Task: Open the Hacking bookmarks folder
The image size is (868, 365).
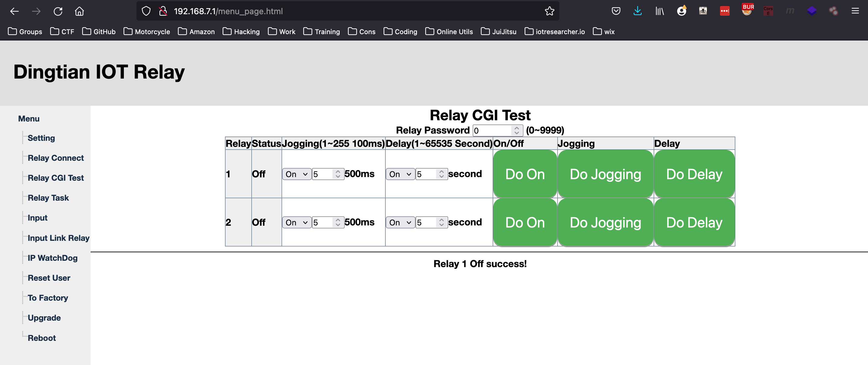Action: (241, 32)
